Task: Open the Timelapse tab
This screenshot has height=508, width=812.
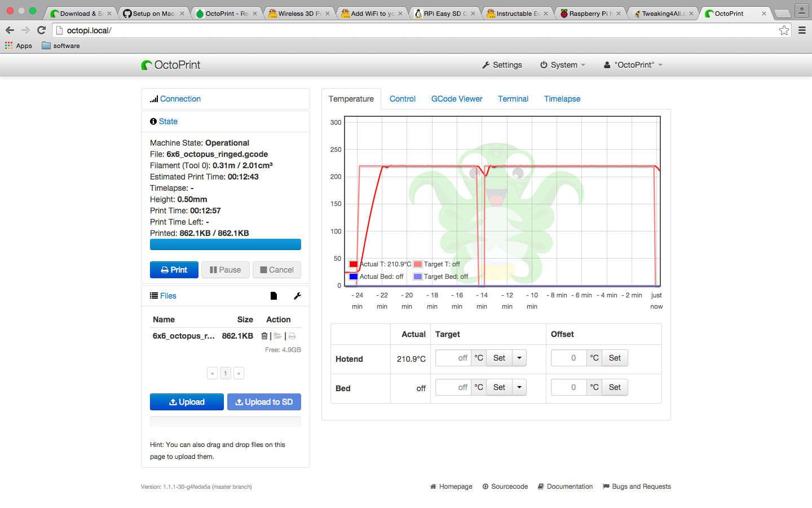Action: pyautogui.click(x=562, y=99)
